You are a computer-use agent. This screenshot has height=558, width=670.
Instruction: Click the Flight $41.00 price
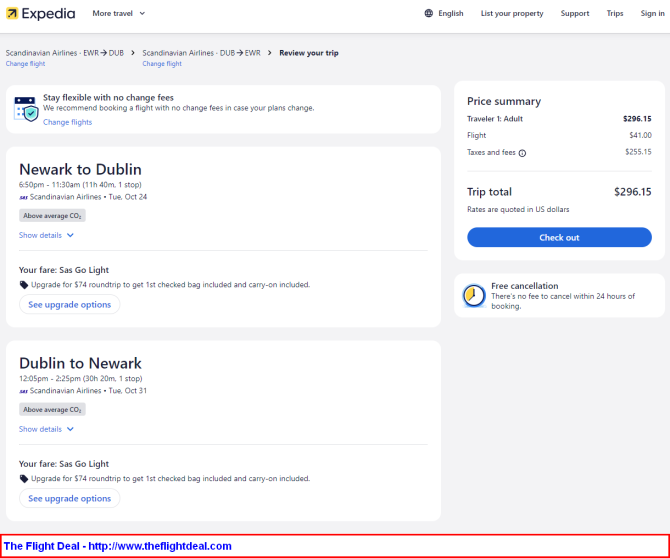[640, 135]
